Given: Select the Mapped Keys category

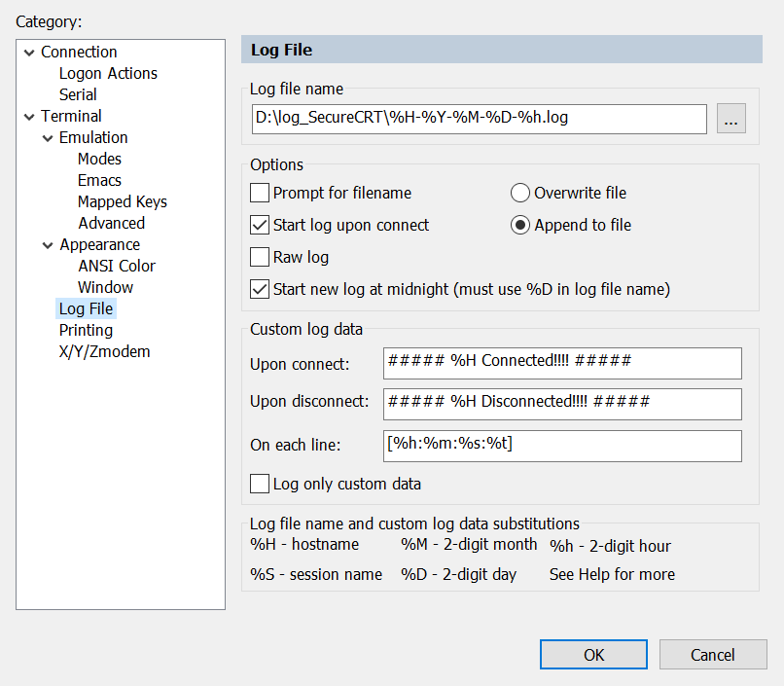Looking at the screenshot, I should tap(122, 201).
